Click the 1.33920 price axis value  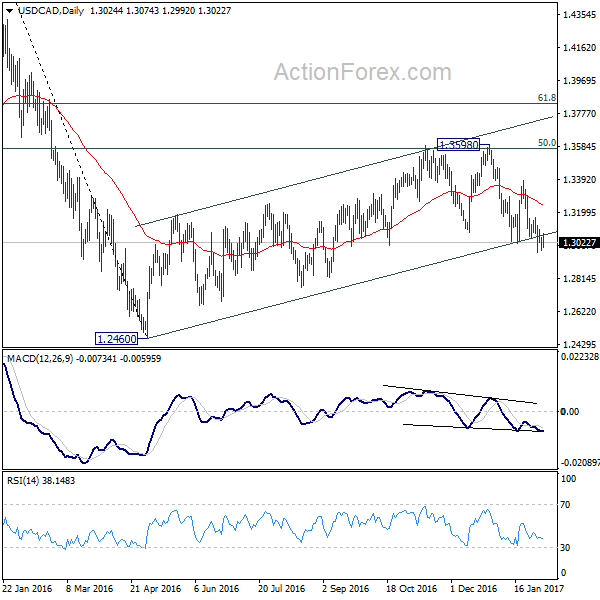(x=579, y=179)
